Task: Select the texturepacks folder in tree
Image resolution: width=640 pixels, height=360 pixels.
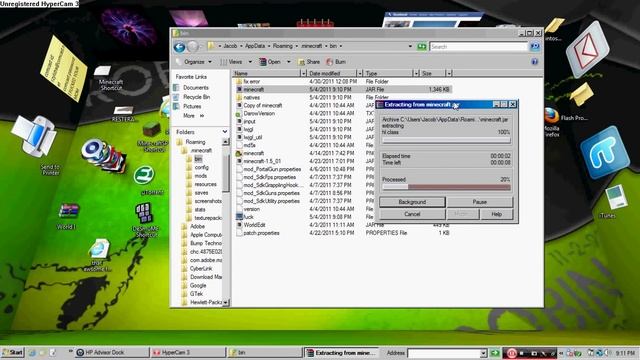Action: pos(204,218)
